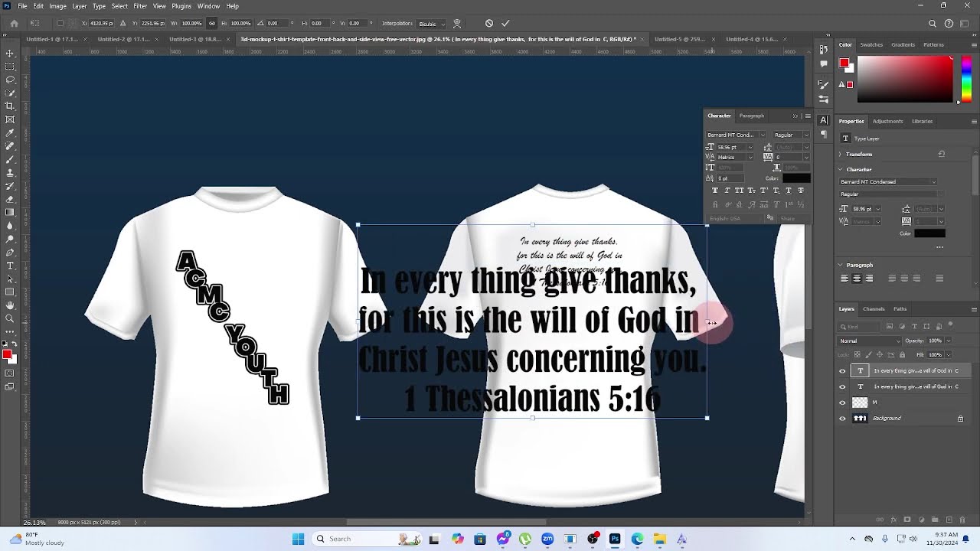The height and width of the screenshot is (551, 980).
Task: Click the text color swatch in Character panel
Action: 795,178
